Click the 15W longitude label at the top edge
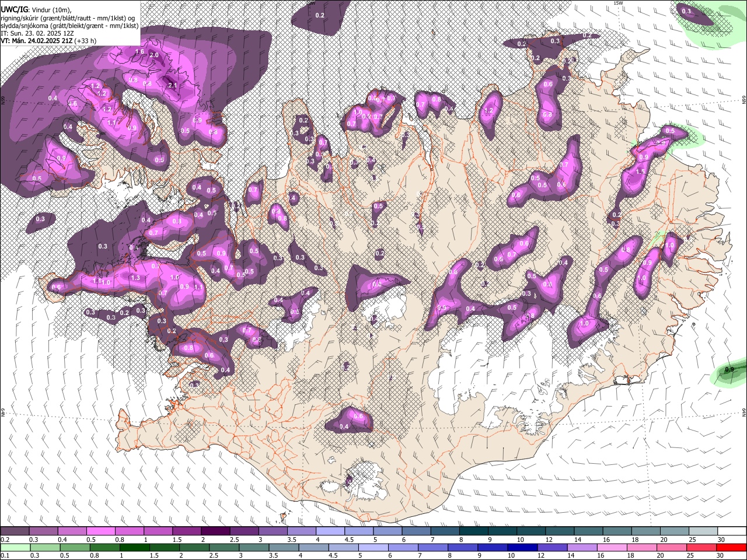The width and height of the screenshot is (747, 560). coord(619,3)
